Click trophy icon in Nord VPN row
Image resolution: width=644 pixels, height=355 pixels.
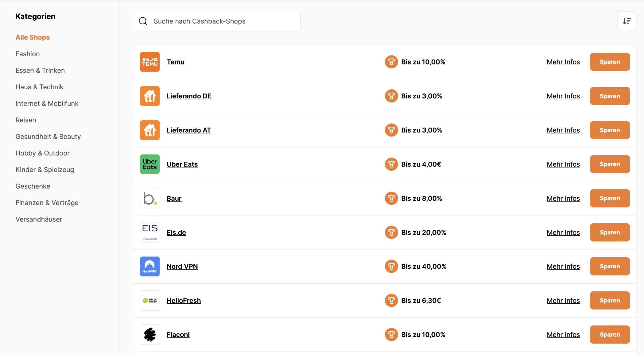click(x=391, y=266)
